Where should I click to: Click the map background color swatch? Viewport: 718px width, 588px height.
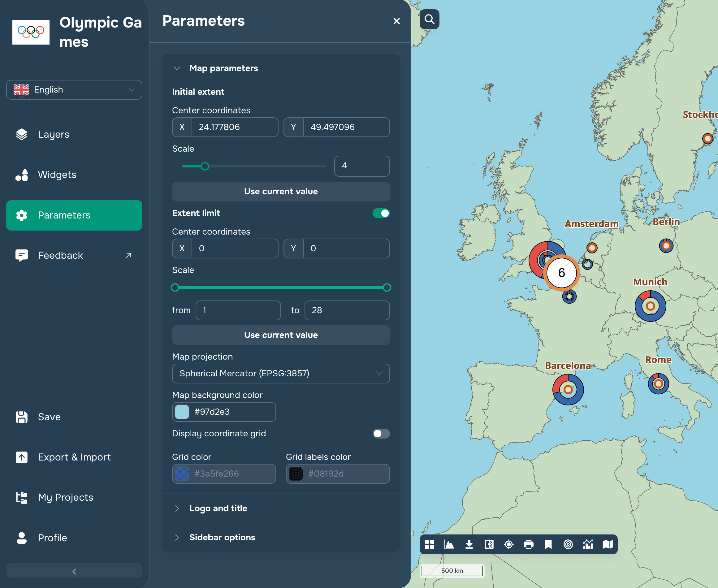pos(182,412)
